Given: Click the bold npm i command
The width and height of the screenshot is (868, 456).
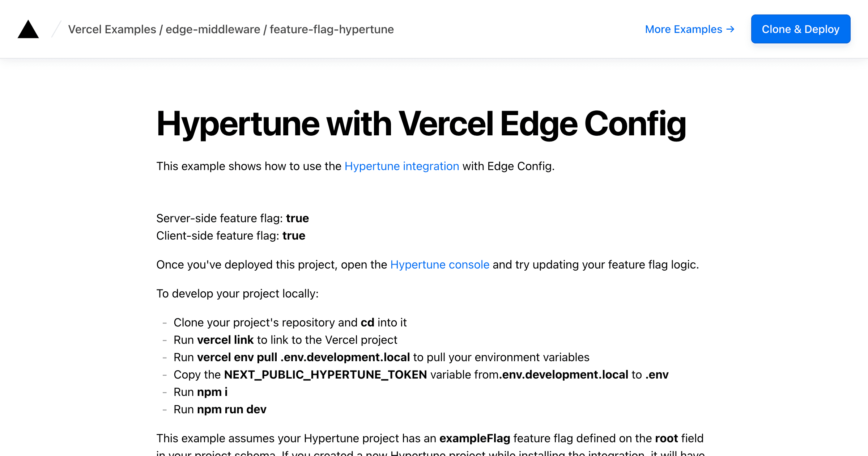Looking at the screenshot, I should click(212, 392).
